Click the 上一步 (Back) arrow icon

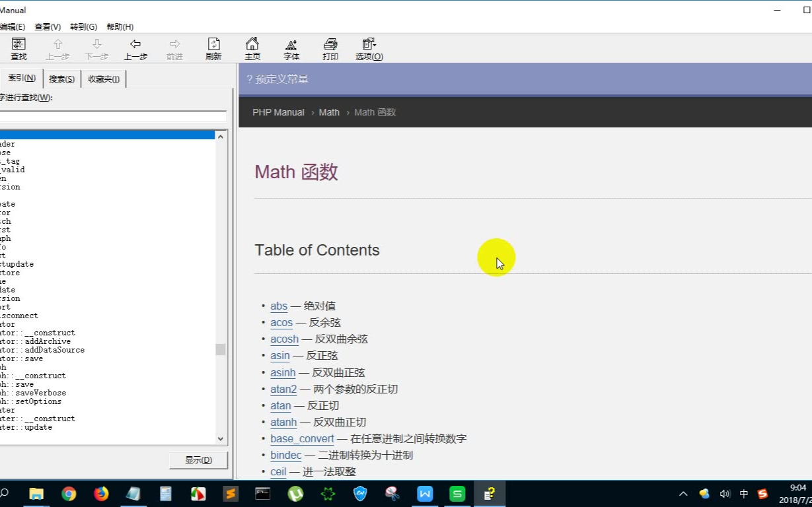(x=135, y=48)
